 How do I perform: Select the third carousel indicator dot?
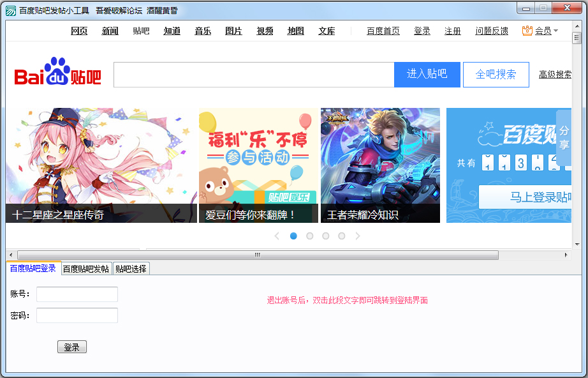pos(325,236)
